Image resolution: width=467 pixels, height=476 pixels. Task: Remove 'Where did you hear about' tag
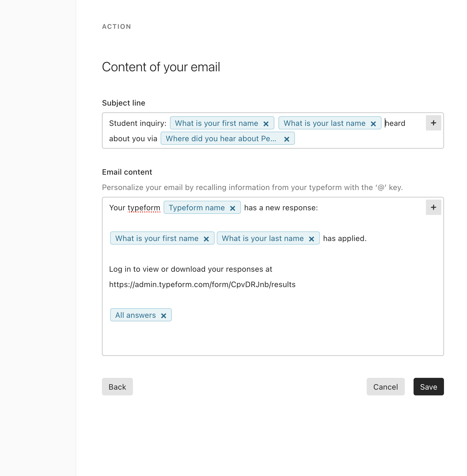point(287,139)
